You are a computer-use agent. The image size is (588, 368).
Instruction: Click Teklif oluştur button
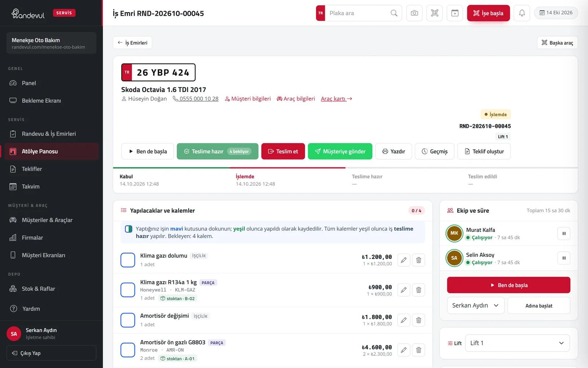(x=484, y=151)
